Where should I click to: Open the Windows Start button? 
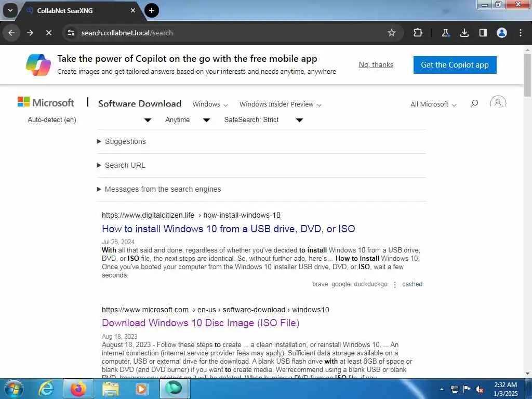point(14,389)
